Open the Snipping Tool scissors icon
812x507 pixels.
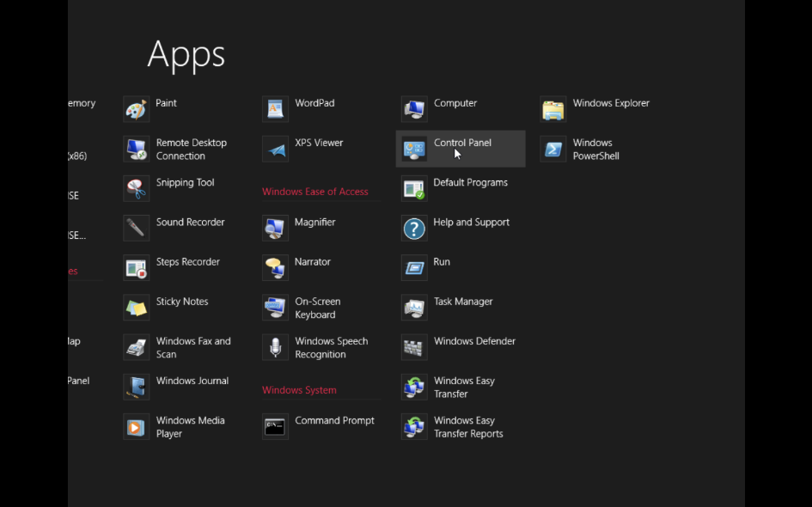(137, 188)
